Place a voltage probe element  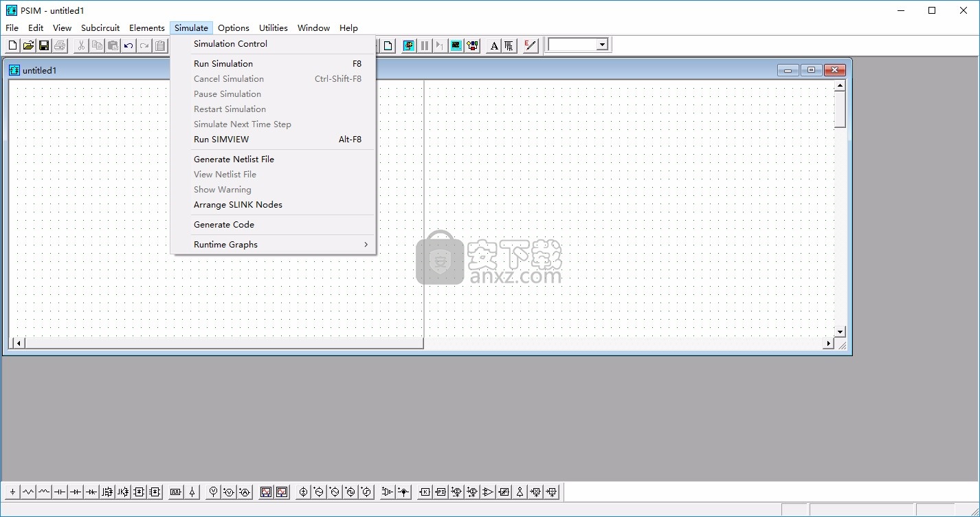213,492
